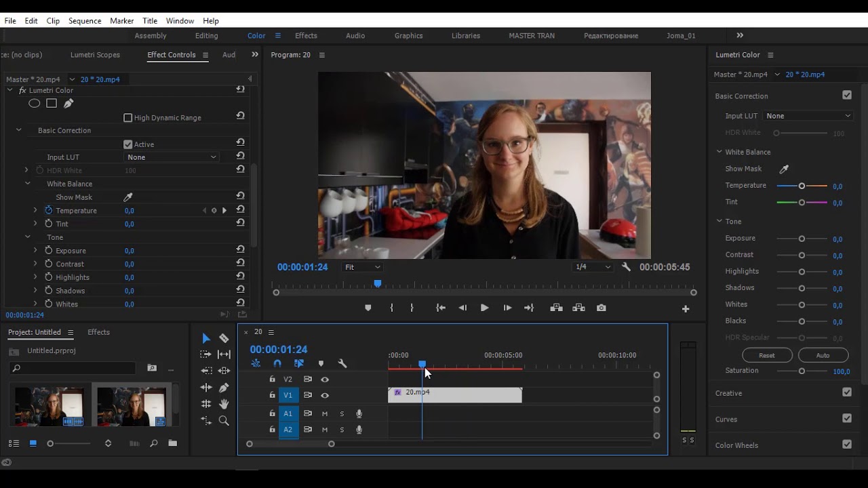Click the Lift button in Program monitor

tap(557, 308)
